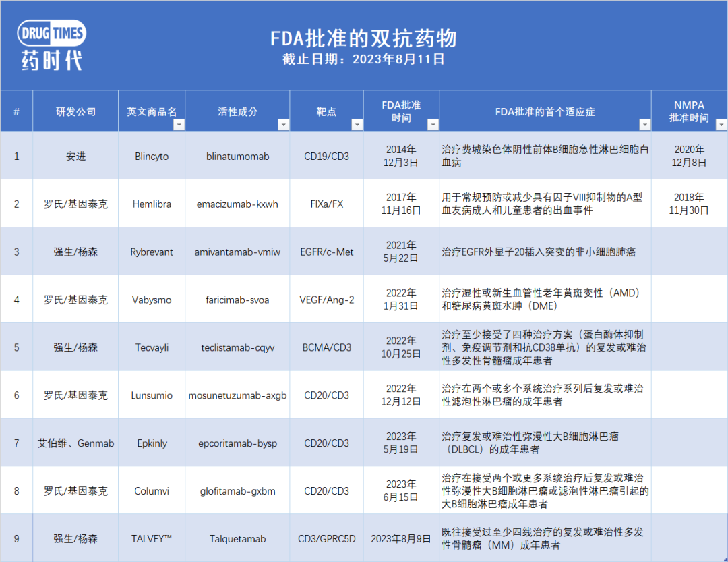The image size is (728, 562).
Task: Select the NMPA date 2020年12月8日
Action: [690, 156]
